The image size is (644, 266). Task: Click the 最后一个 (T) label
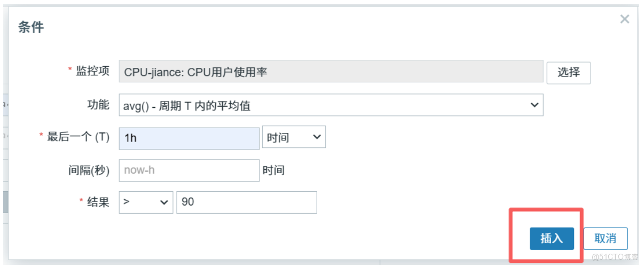click(78, 137)
